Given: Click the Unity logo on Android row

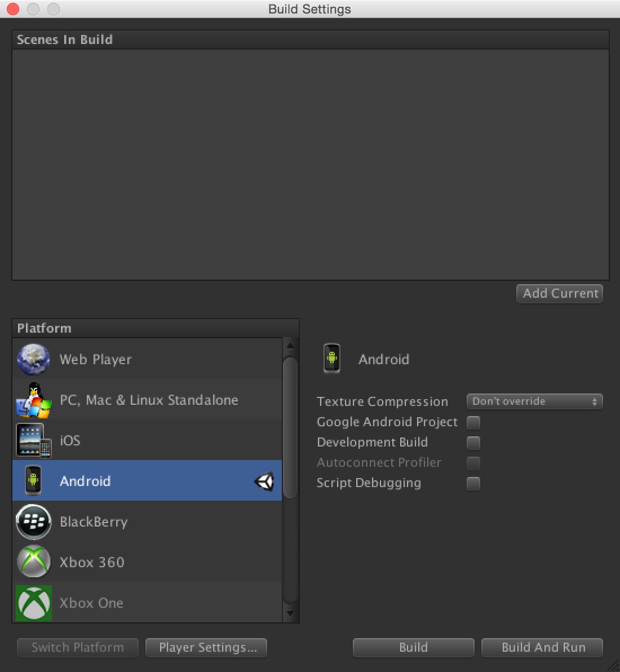Looking at the screenshot, I should click(264, 481).
